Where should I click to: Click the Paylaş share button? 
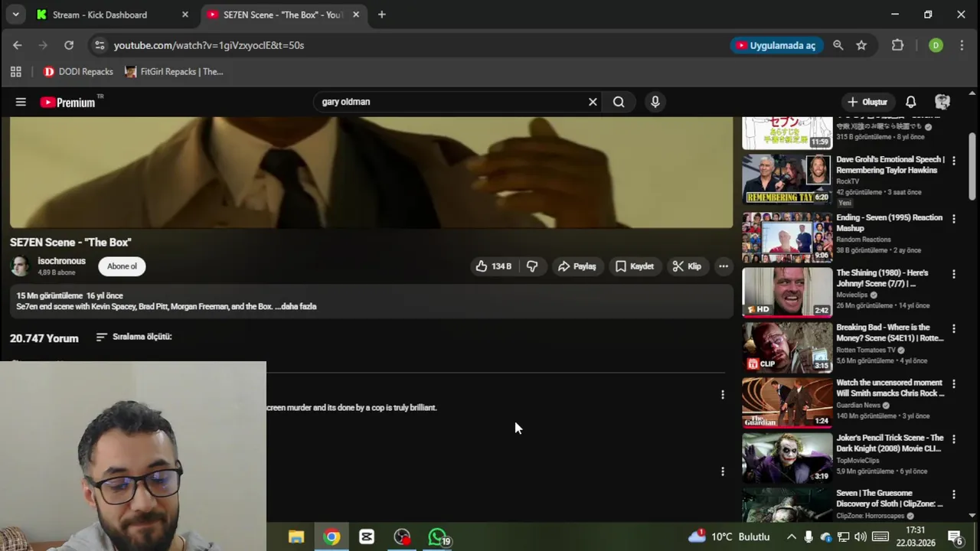click(x=577, y=266)
